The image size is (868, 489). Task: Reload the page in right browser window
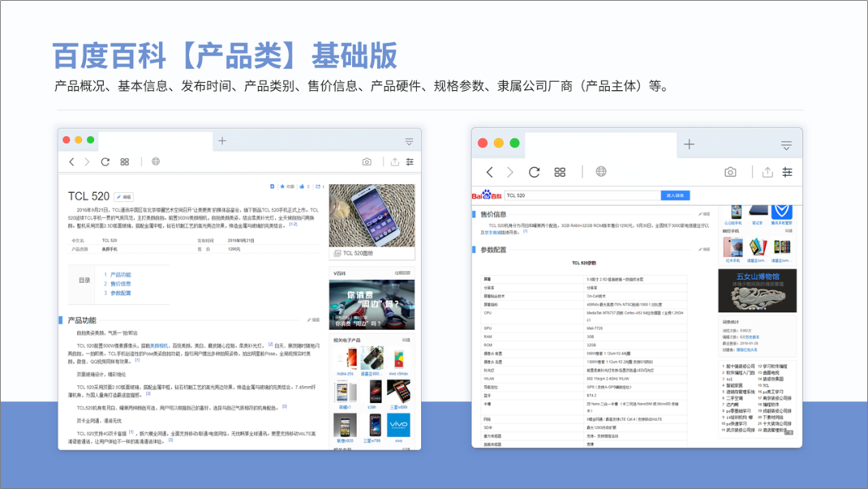coord(534,172)
